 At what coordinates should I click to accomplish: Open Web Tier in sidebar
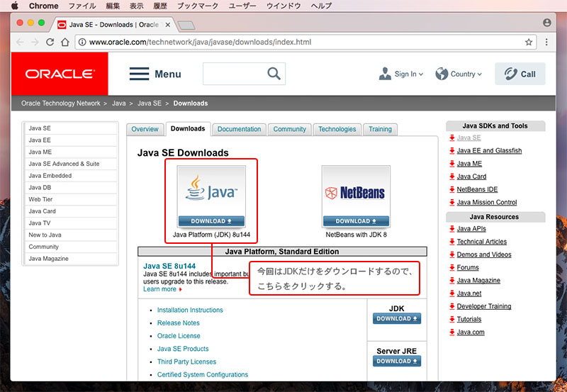click(71, 199)
